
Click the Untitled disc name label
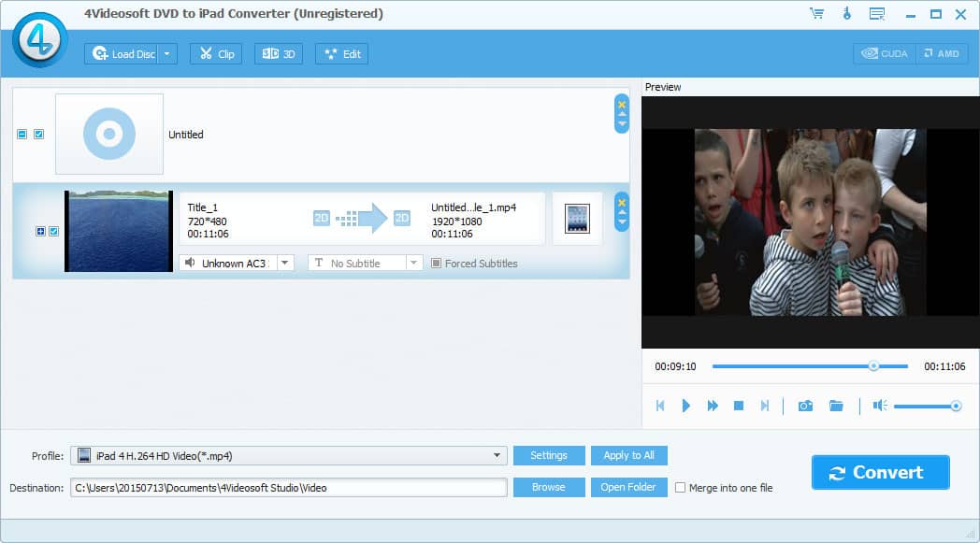[186, 135]
